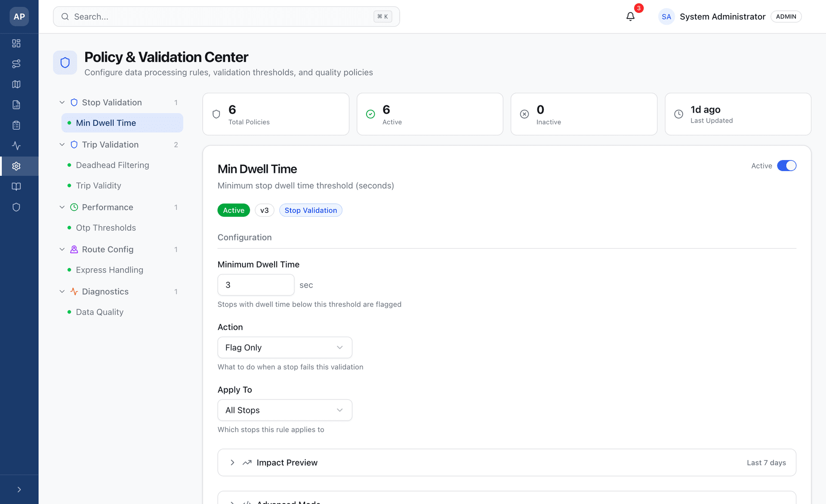Collapse the Stop Validation group chevron
826x504 pixels.
tap(62, 102)
